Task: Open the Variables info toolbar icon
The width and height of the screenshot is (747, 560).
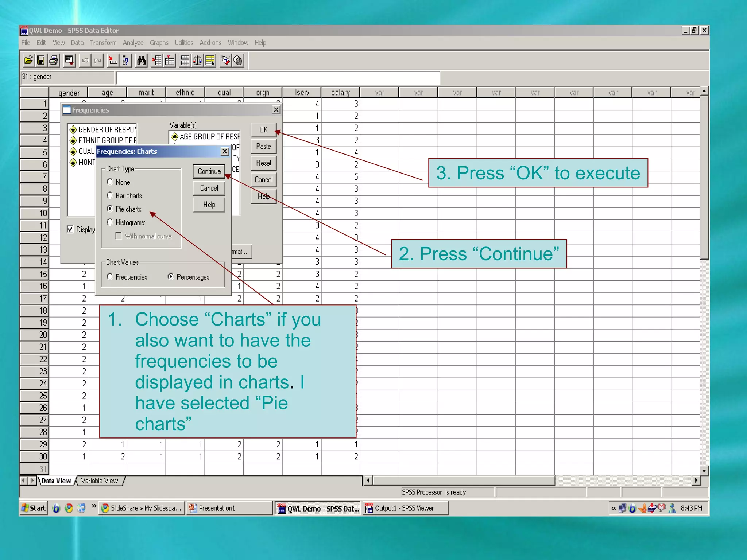Action: point(126,60)
